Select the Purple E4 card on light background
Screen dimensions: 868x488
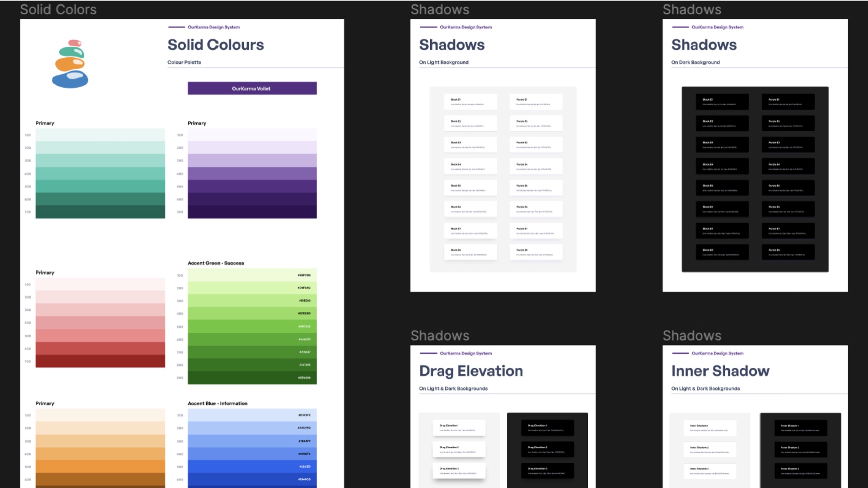tap(536, 167)
